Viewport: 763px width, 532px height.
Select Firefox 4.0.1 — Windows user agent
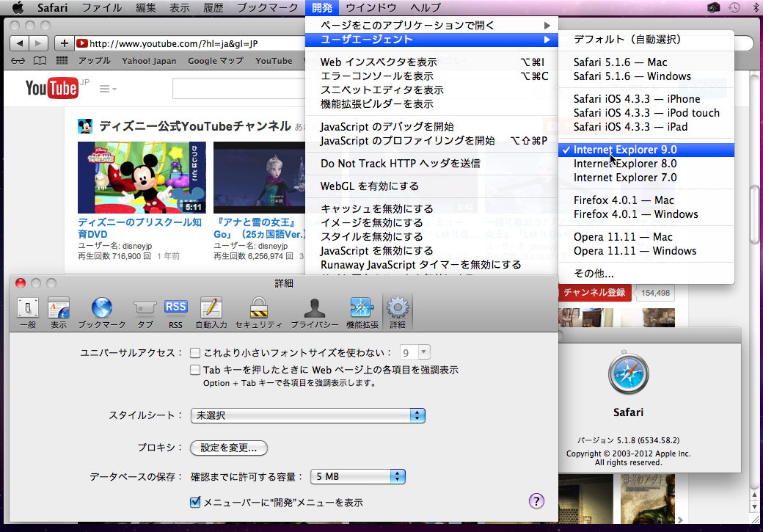pos(646,214)
